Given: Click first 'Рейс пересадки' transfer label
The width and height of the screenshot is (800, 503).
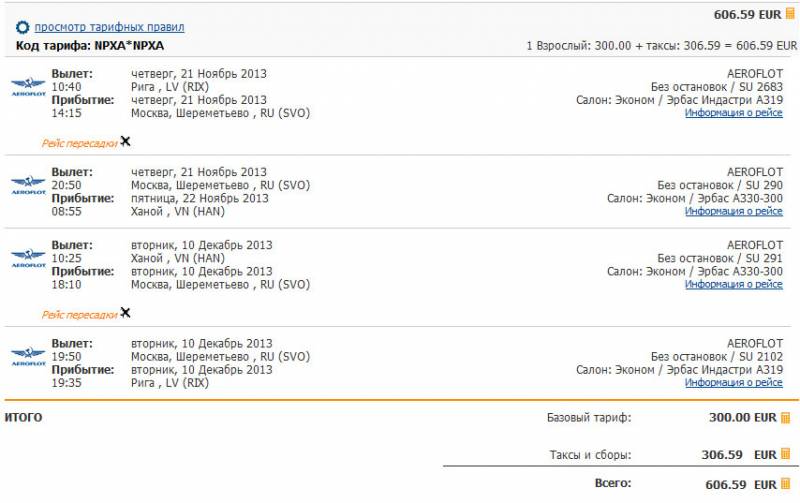Looking at the screenshot, I should pyautogui.click(x=80, y=143).
